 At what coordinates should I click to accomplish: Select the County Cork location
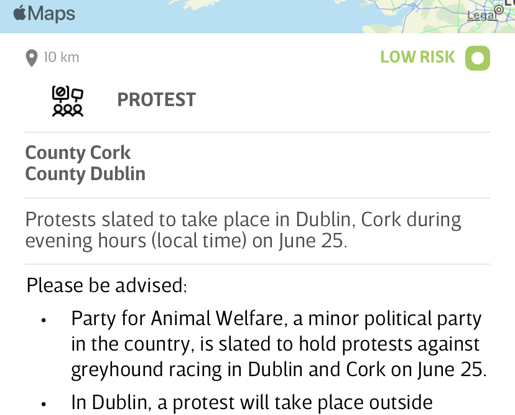click(x=78, y=153)
